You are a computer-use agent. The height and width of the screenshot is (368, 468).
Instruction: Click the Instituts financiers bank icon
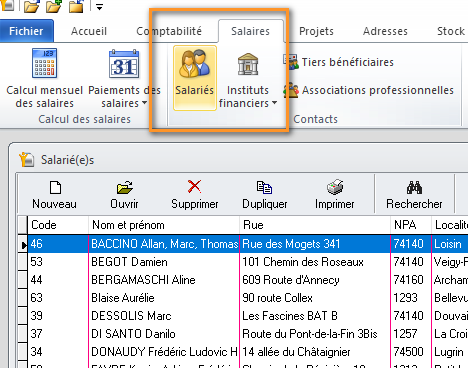(248, 64)
